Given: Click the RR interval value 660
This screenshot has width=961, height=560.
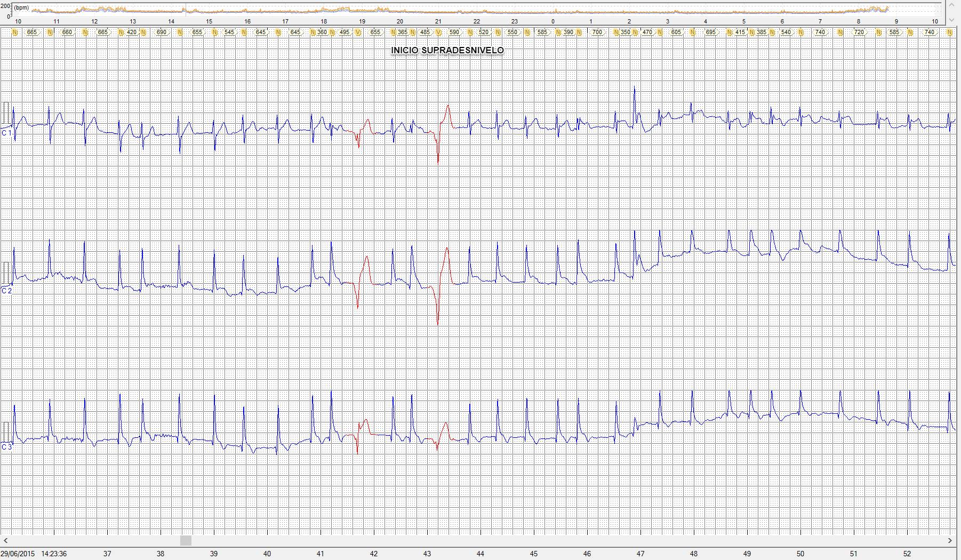Looking at the screenshot, I should (x=67, y=32).
